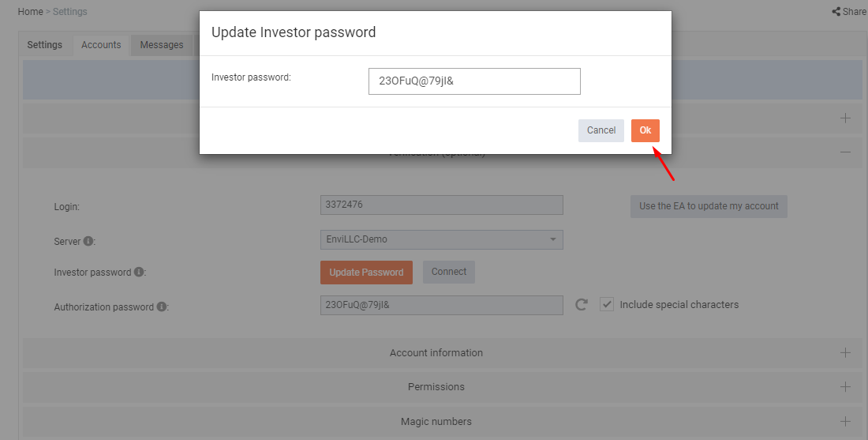This screenshot has height=440, width=868.
Task: Switch to the Settings tab
Action: coord(44,45)
